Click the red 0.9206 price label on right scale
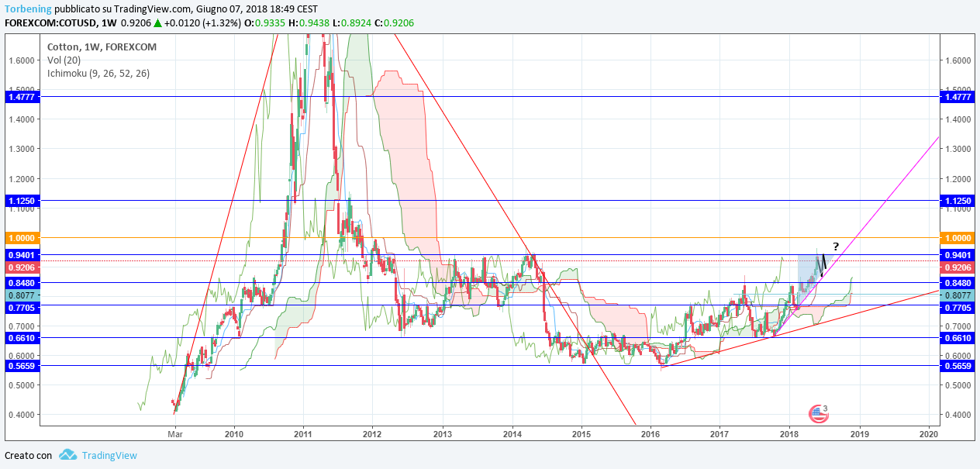The height and width of the screenshot is (469, 980). [957, 267]
